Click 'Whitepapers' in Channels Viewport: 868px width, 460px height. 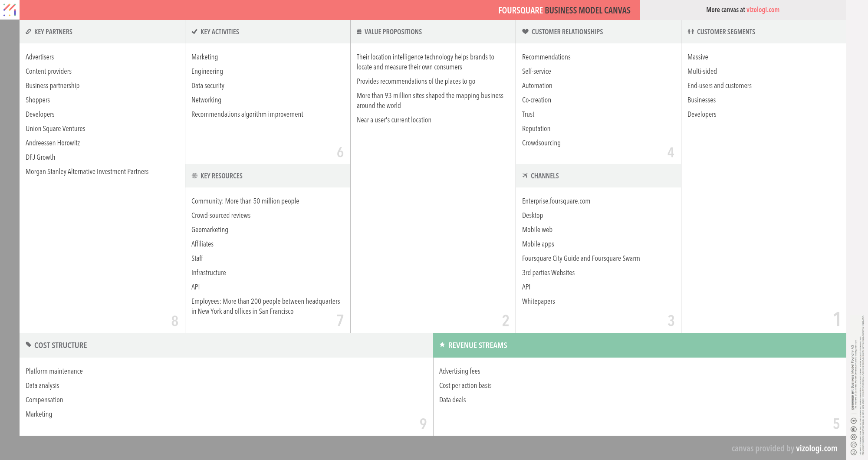(538, 301)
